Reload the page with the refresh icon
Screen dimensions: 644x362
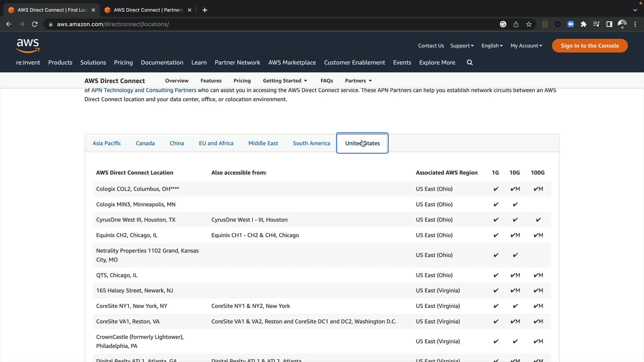point(35,24)
